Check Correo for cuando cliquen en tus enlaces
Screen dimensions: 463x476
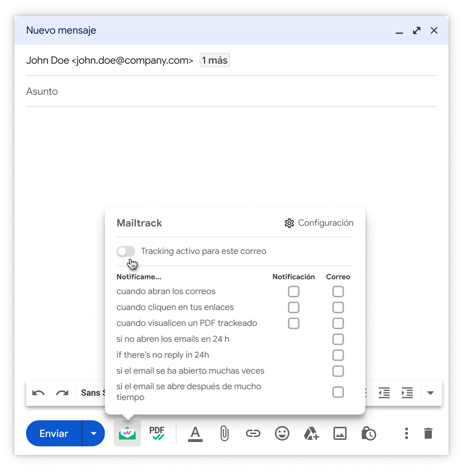pyautogui.click(x=338, y=307)
